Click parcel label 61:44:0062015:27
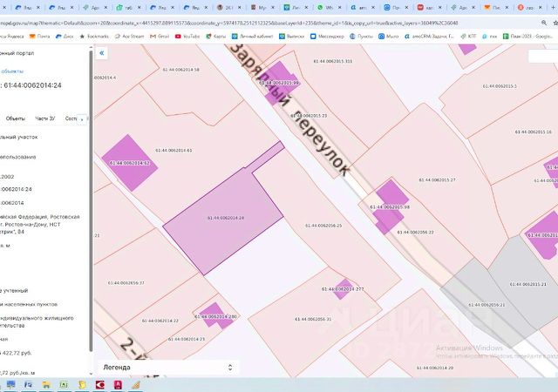558x392 pixels. (437, 180)
